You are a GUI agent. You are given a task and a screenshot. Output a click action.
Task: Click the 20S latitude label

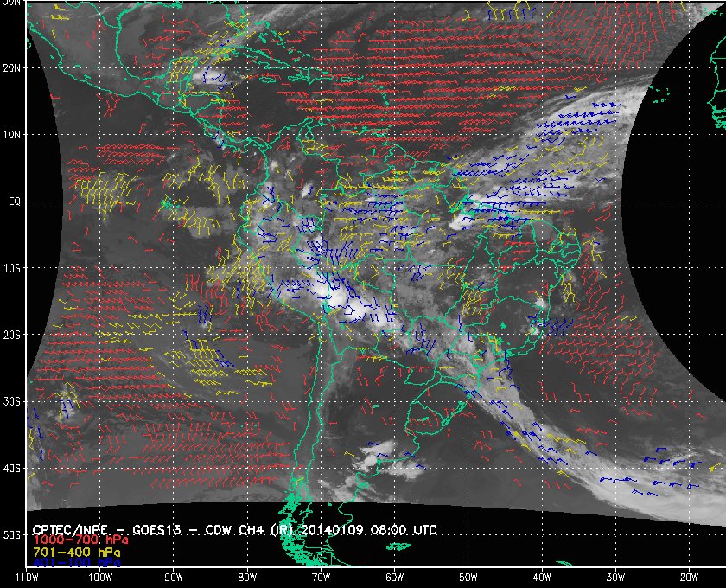[x=11, y=335]
